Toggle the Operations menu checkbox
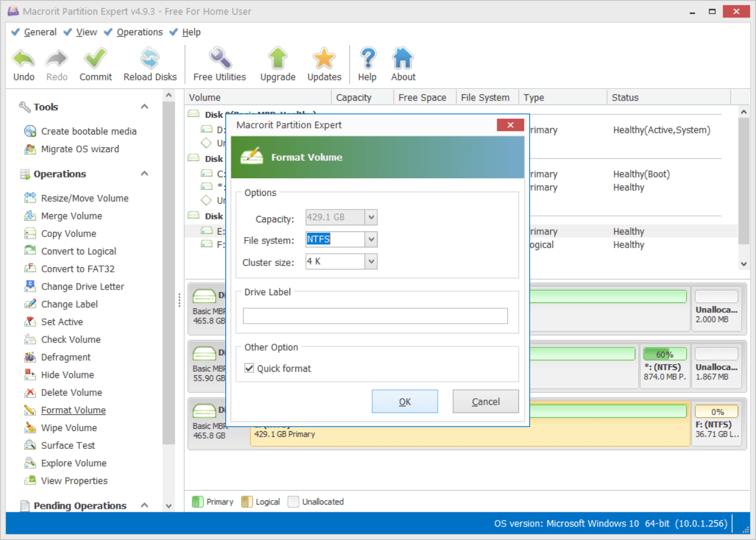This screenshot has width=756, height=540. click(108, 32)
